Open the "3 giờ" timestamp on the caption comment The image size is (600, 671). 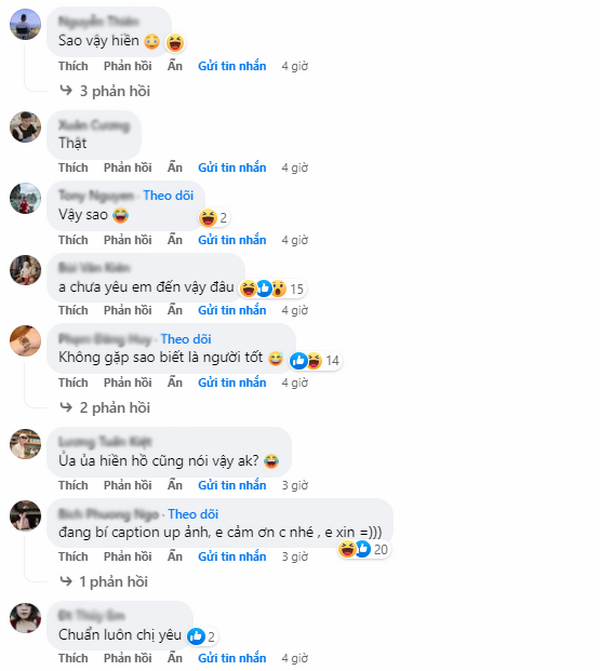coord(294,557)
